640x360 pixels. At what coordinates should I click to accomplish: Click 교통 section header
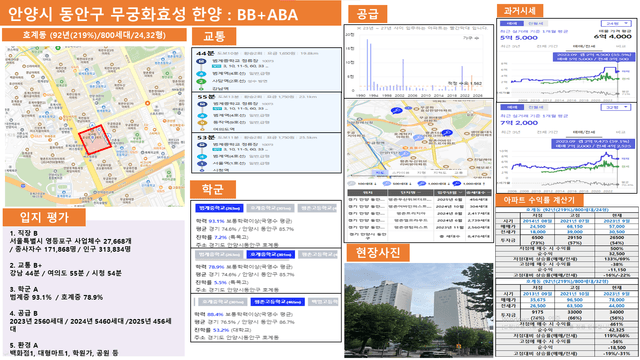214,36
